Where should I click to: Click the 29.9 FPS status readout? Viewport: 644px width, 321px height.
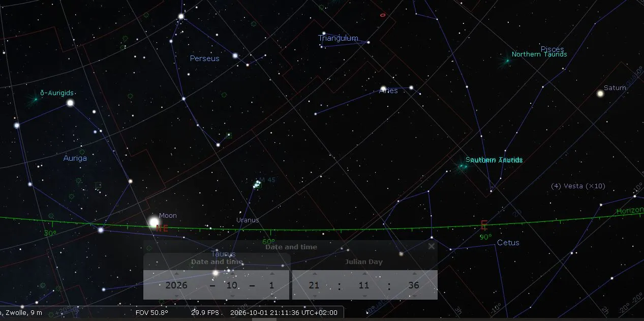pyautogui.click(x=205, y=312)
